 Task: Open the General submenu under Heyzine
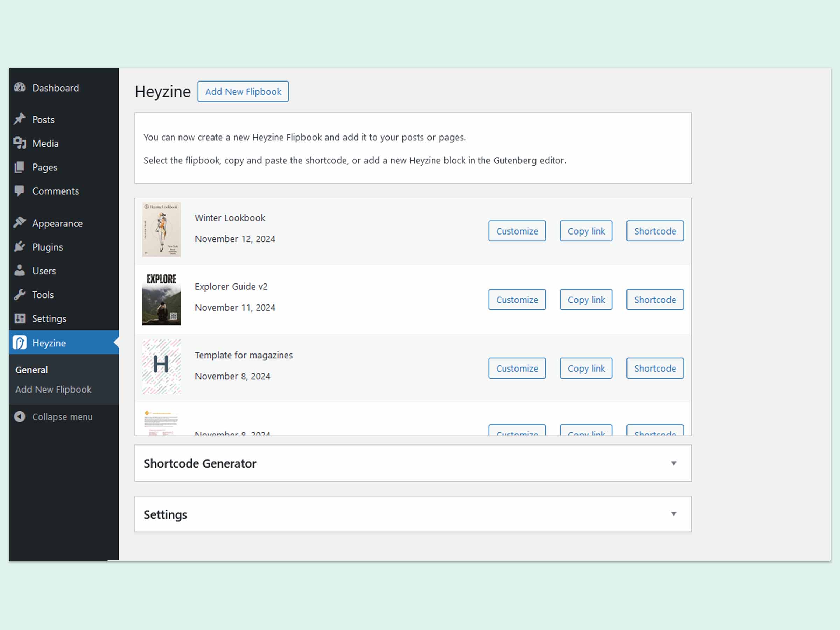[x=31, y=370]
